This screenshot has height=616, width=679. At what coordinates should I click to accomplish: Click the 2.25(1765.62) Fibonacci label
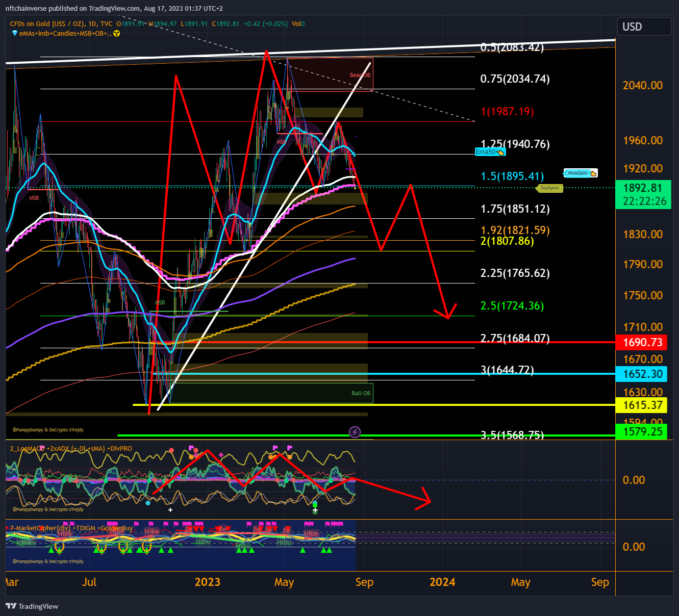[x=515, y=273]
